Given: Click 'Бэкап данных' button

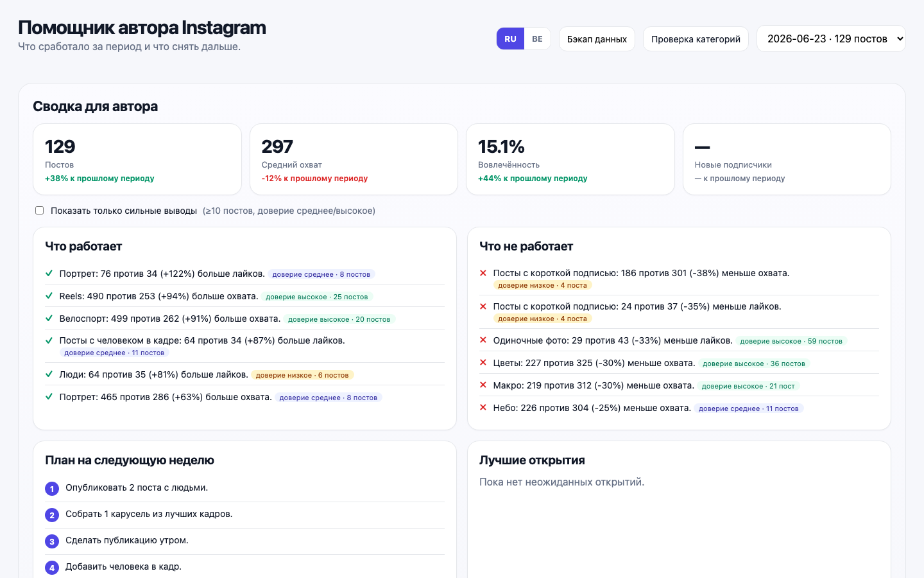Looking at the screenshot, I should (x=597, y=39).
